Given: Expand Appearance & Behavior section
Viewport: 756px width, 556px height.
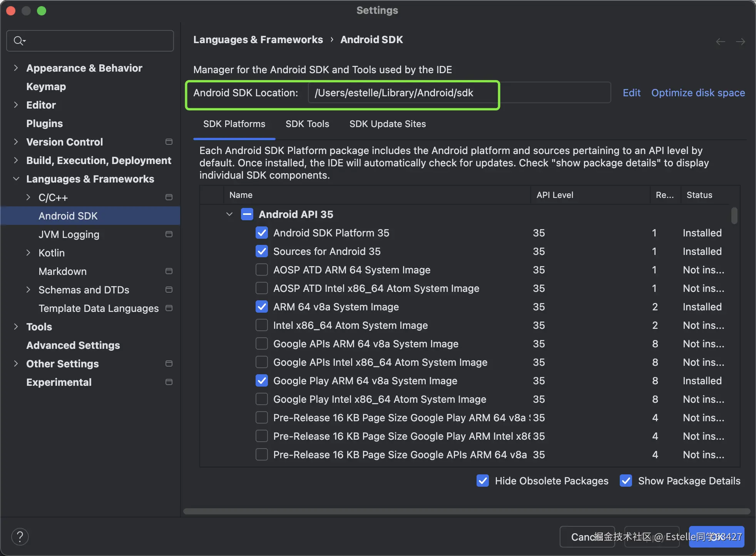Looking at the screenshot, I should click(x=16, y=68).
